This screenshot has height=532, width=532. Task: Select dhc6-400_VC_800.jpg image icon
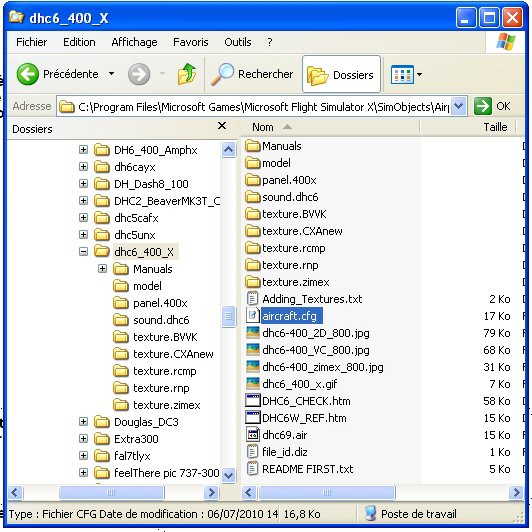pyautogui.click(x=252, y=350)
